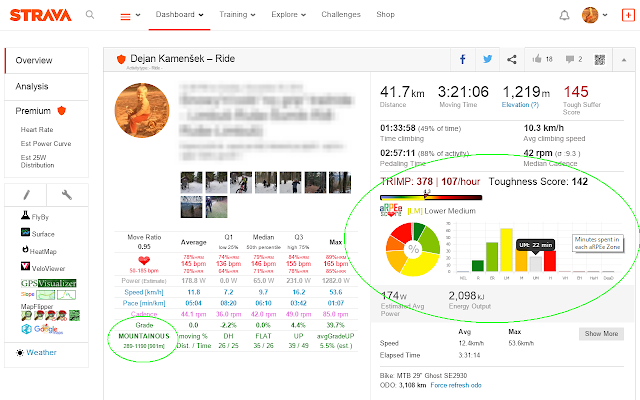Open Surface tool icon
This screenshot has height=400, width=640.
pyautogui.click(x=25, y=232)
